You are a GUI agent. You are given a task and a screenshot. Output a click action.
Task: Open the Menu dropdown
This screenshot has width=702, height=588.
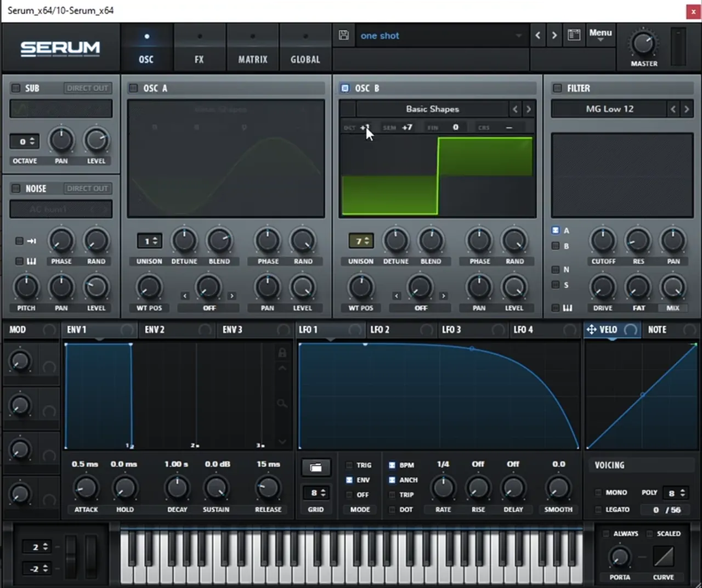click(x=600, y=35)
